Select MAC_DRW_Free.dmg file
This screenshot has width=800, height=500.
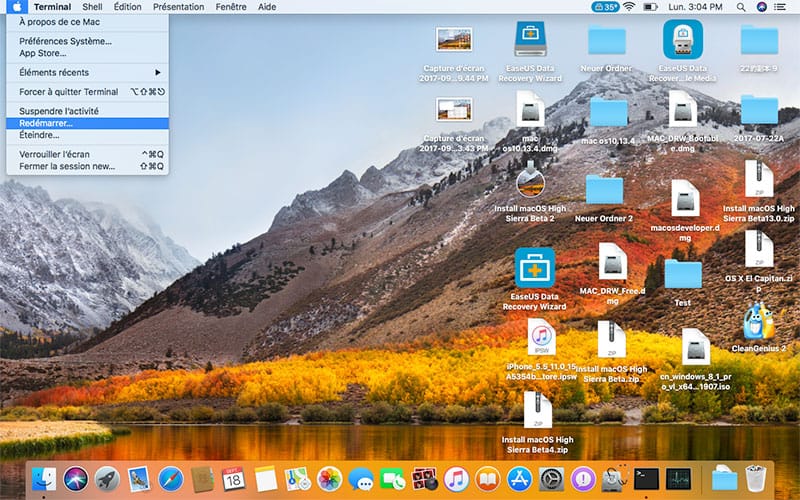click(613, 261)
